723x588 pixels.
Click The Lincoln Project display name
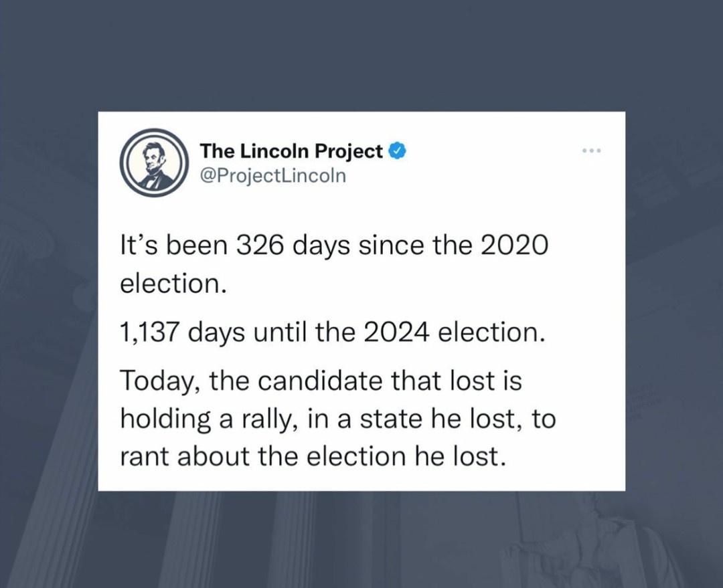click(x=289, y=151)
